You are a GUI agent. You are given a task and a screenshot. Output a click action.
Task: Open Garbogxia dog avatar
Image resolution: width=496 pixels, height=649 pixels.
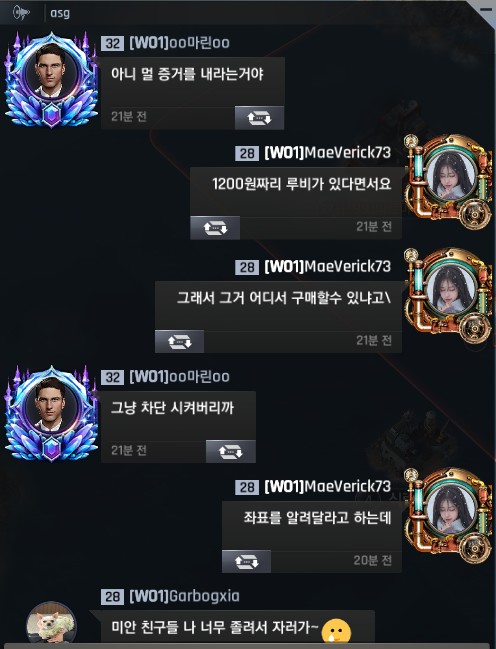tap(51, 624)
